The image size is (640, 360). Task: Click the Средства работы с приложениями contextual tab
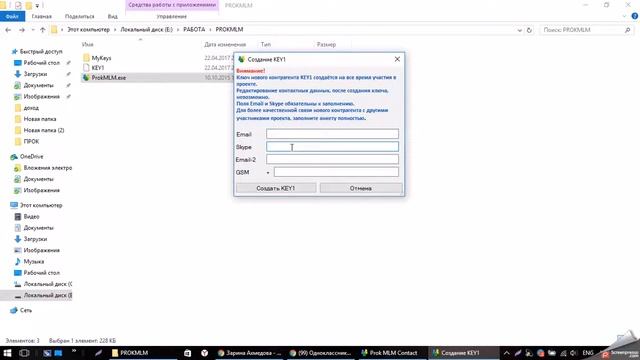(172, 5)
